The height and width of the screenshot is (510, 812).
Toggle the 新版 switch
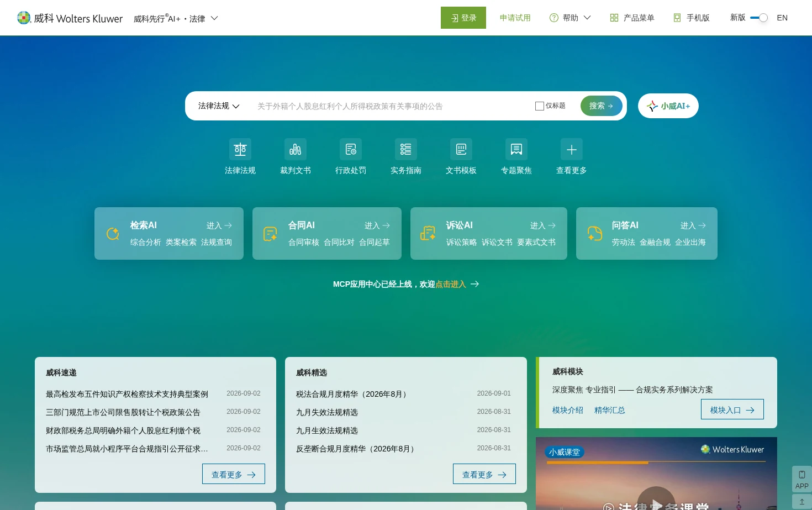pos(759,18)
